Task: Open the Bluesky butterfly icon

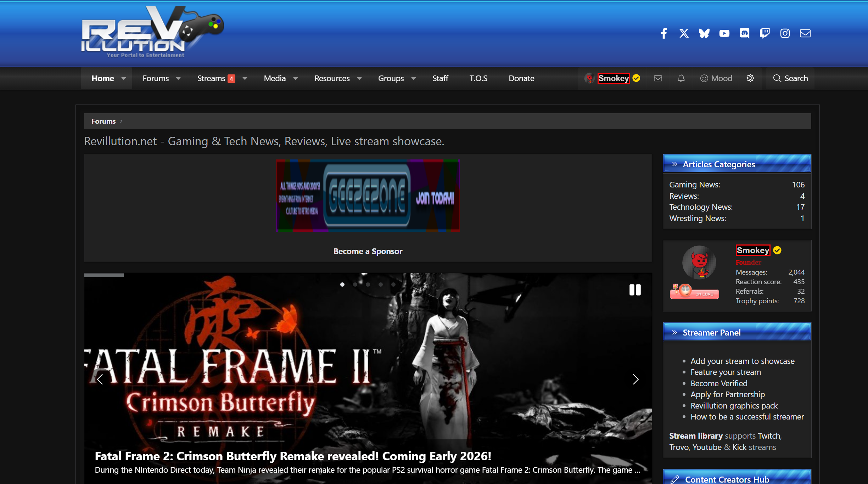Action: (x=704, y=33)
